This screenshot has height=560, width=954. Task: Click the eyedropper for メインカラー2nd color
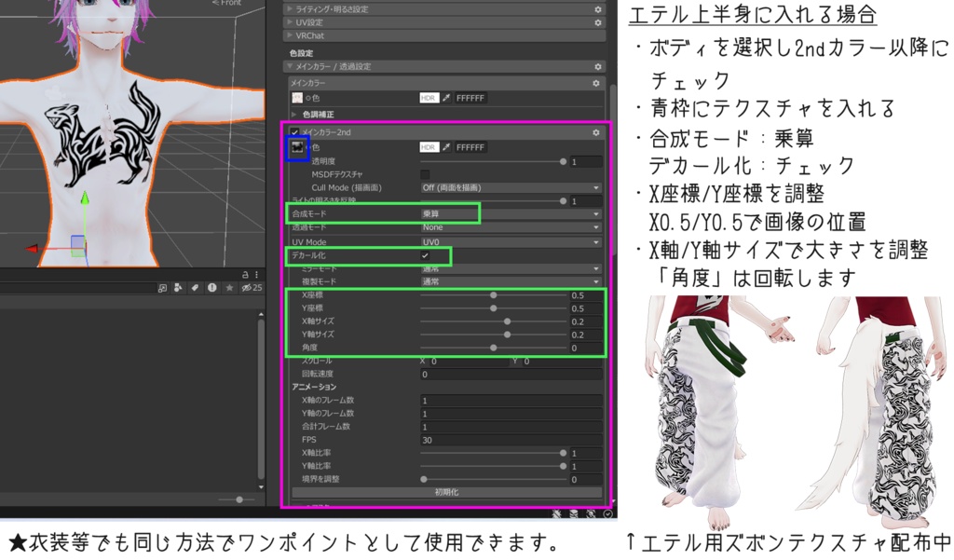pos(448,147)
